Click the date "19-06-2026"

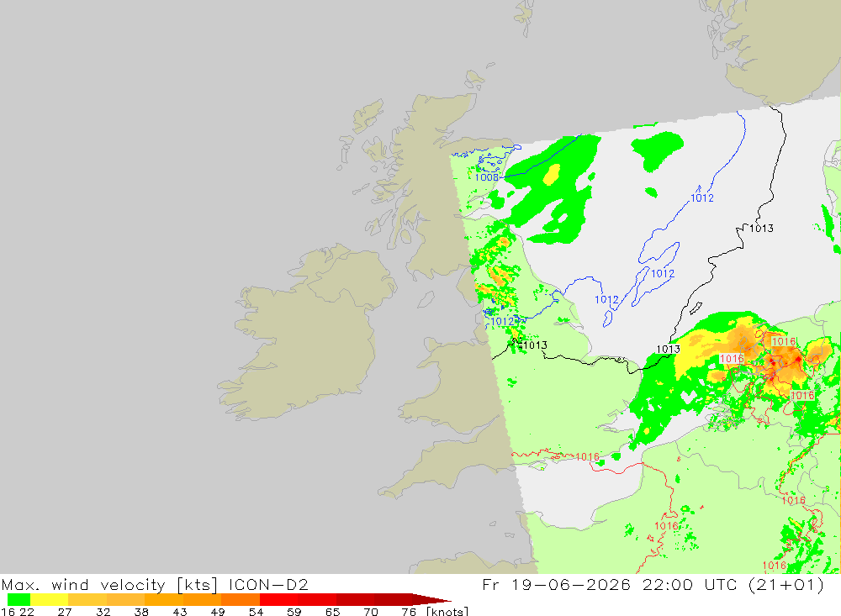[571, 584]
